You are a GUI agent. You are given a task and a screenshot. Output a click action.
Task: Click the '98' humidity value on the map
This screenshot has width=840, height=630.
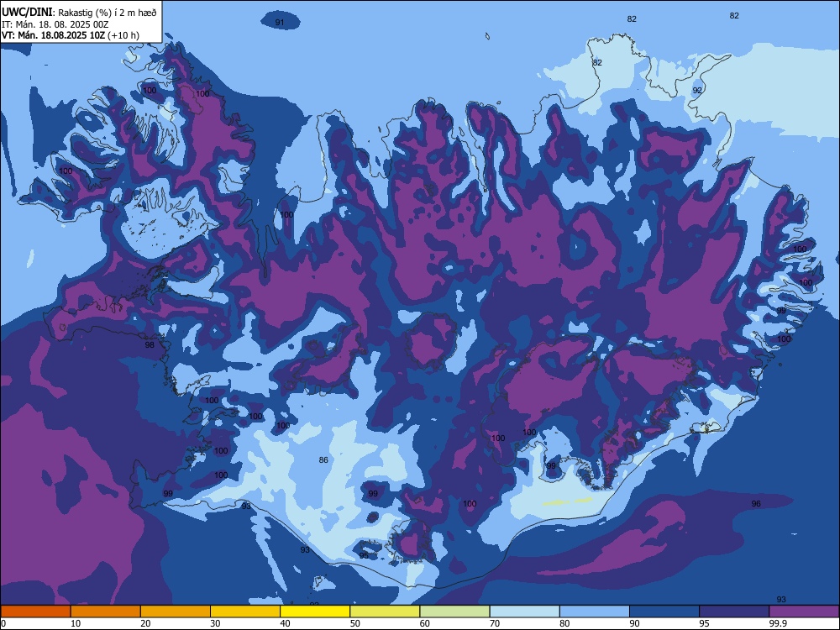[150, 344]
